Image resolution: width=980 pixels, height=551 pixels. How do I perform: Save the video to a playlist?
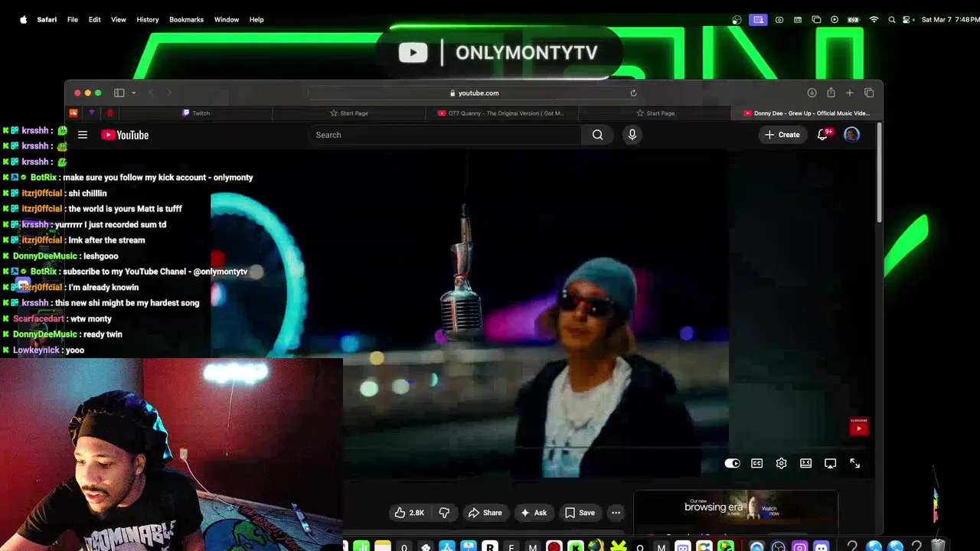580,513
